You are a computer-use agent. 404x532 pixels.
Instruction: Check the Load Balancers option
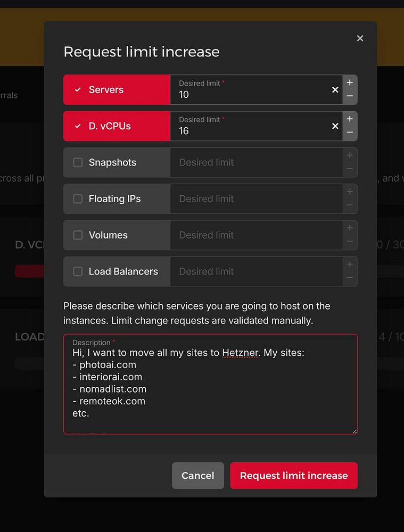pyautogui.click(x=78, y=271)
